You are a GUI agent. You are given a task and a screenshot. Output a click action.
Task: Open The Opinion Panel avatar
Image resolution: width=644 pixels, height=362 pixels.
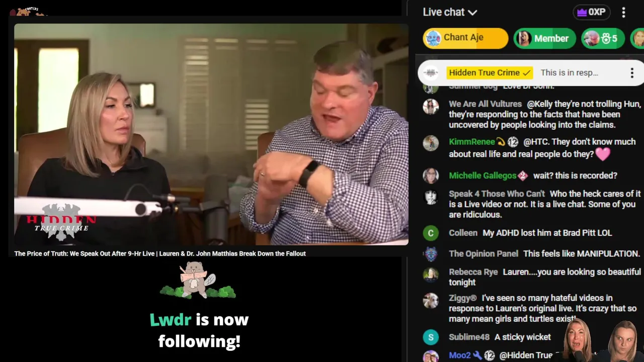click(431, 254)
